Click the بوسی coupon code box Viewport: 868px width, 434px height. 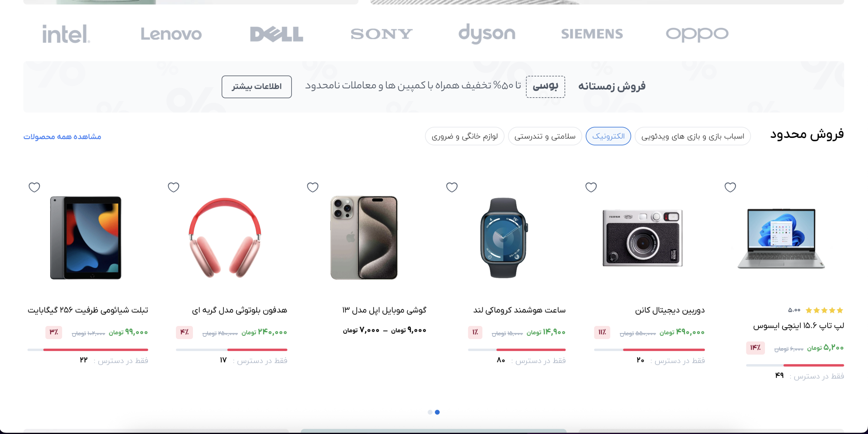tap(545, 87)
